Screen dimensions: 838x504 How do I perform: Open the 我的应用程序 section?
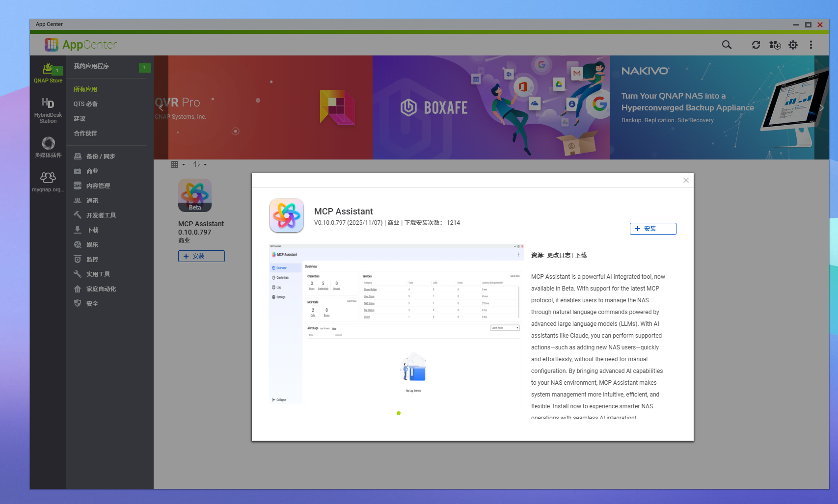tap(91, 66)
